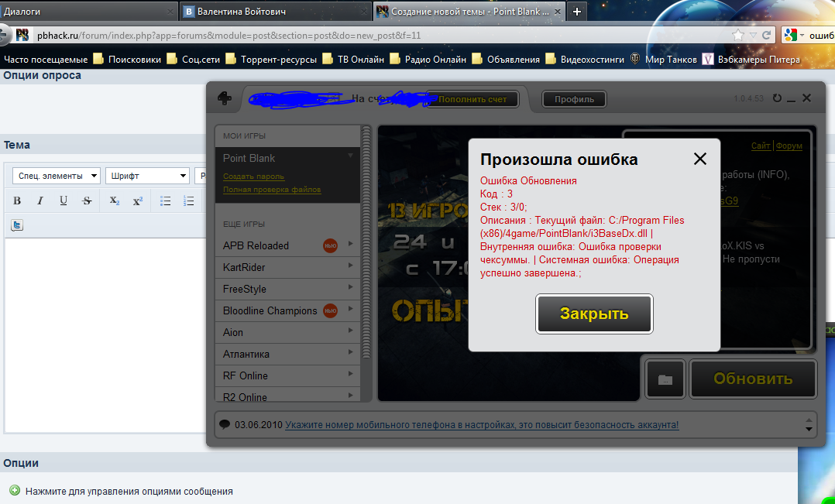Click the Закрыть button in error dialog
835x504 pixels.
click(594, 314)
